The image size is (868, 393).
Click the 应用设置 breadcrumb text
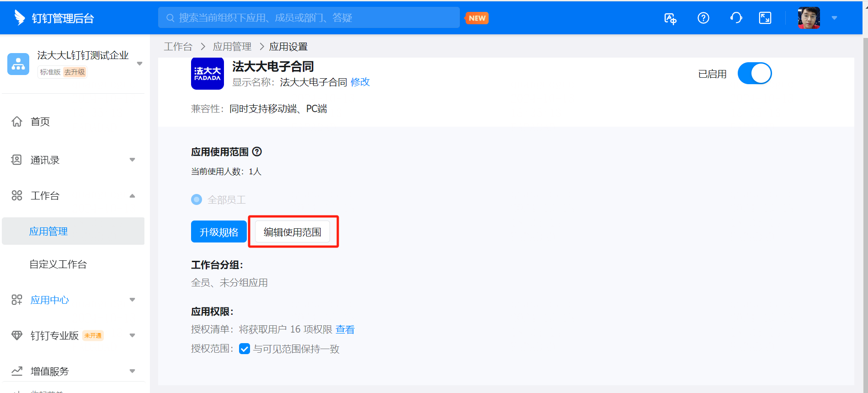tap(288, 47)
